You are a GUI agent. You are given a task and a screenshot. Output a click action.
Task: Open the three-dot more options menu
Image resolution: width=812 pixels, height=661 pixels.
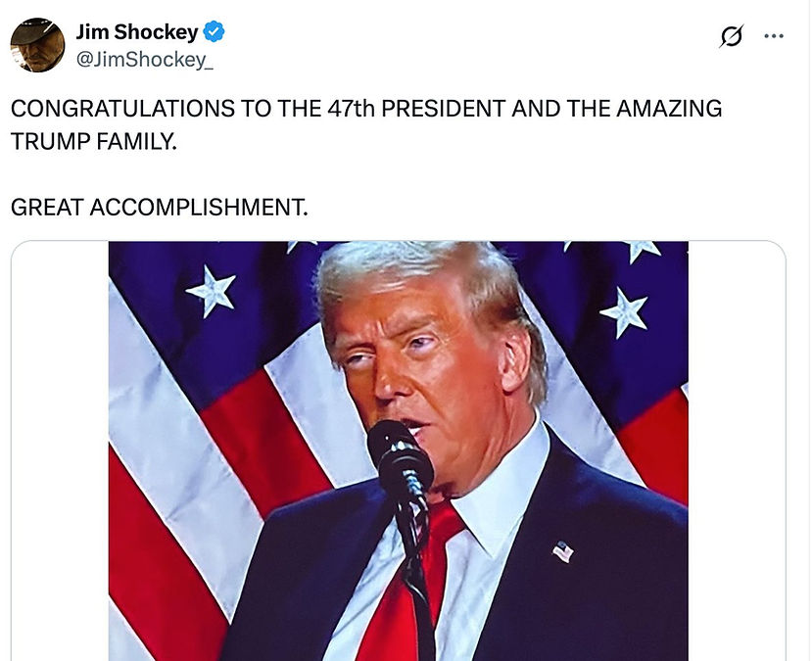click(x=774, y=36)
